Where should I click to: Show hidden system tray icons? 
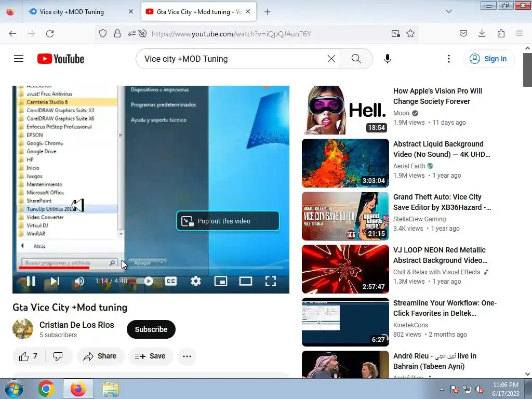[x=442, y=389]
